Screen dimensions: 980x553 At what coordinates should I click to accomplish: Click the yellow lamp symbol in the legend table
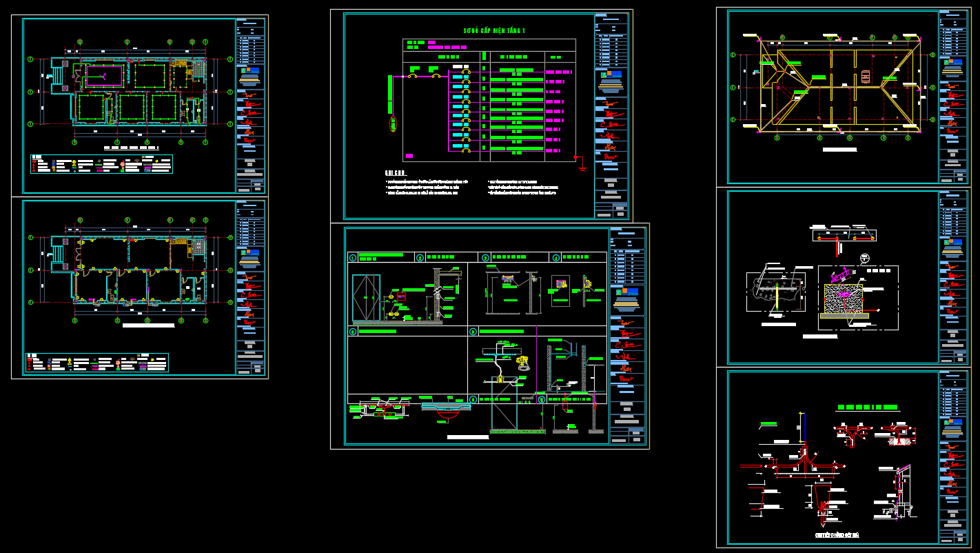(74, 163)
